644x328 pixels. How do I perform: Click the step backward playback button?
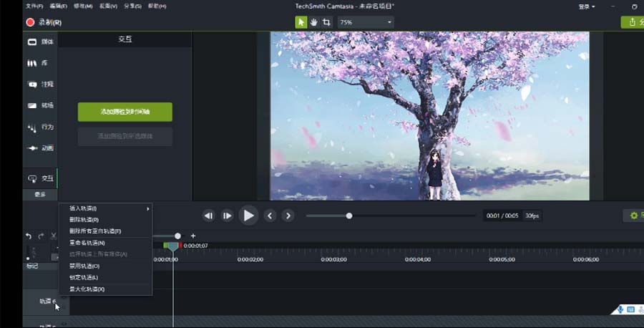tap(209, 216)
